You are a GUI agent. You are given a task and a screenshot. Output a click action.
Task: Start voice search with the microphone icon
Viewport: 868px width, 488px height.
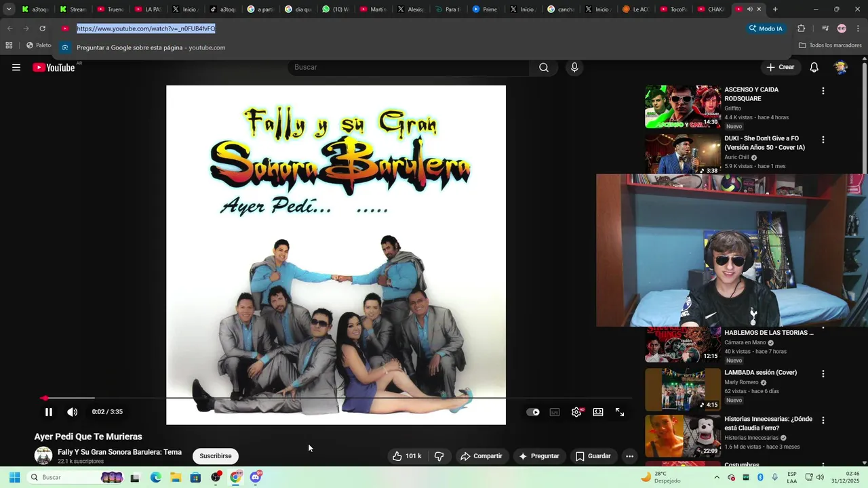click(574, 67)
